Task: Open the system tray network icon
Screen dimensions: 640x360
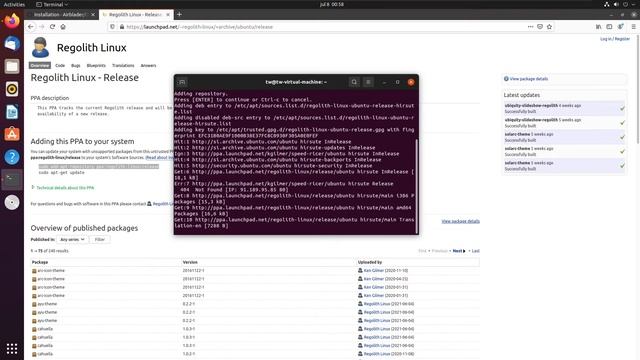Action: 607,4
